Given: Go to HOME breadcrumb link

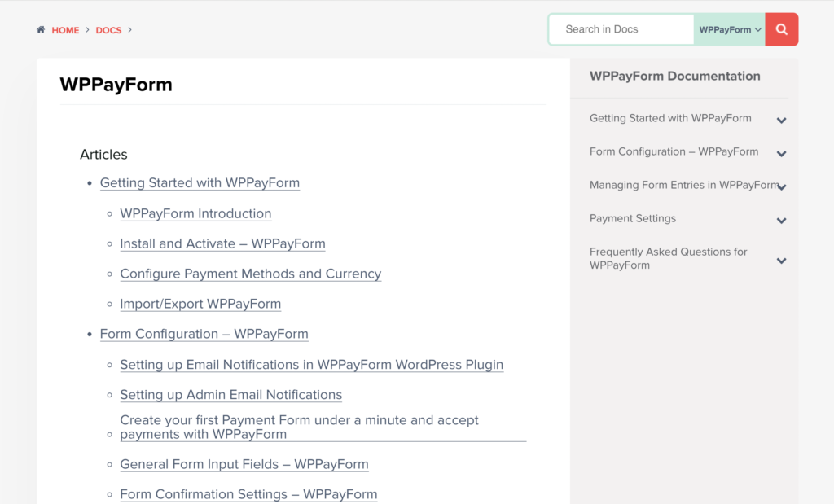Looking at the screenshot, I should (x=65, y=30).
